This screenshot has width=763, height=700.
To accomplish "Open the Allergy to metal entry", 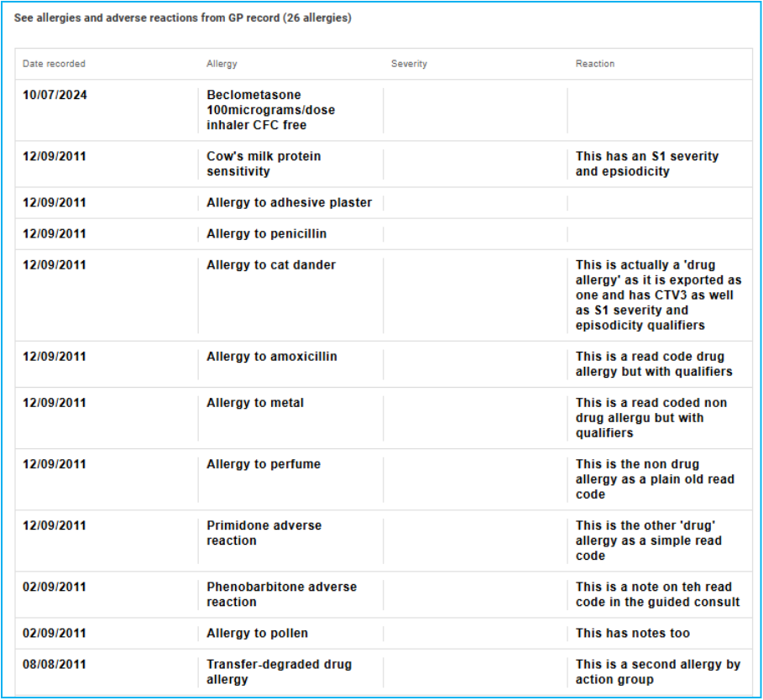I will point(255,403).
